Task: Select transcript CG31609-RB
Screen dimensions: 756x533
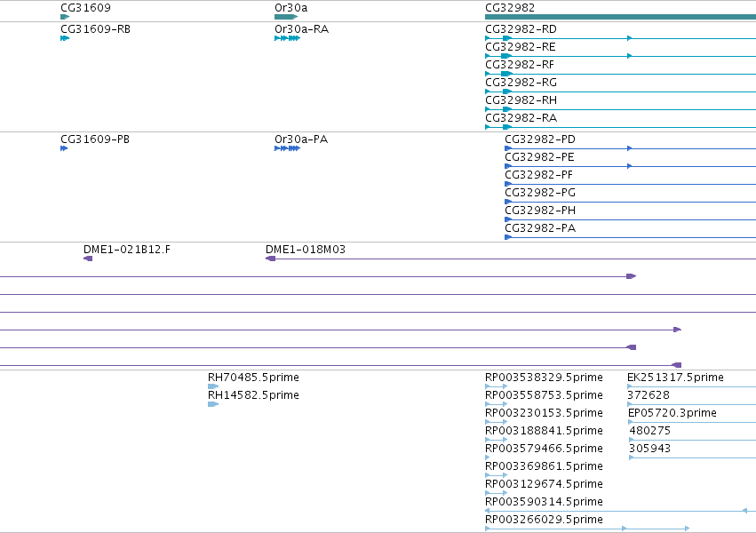Action: pos(95,29)
